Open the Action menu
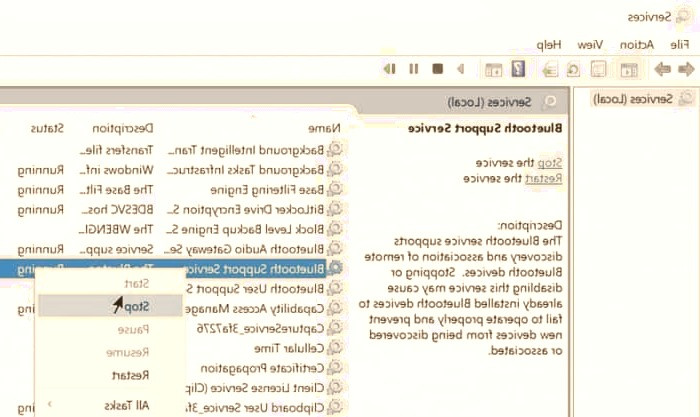 point(636,45)
